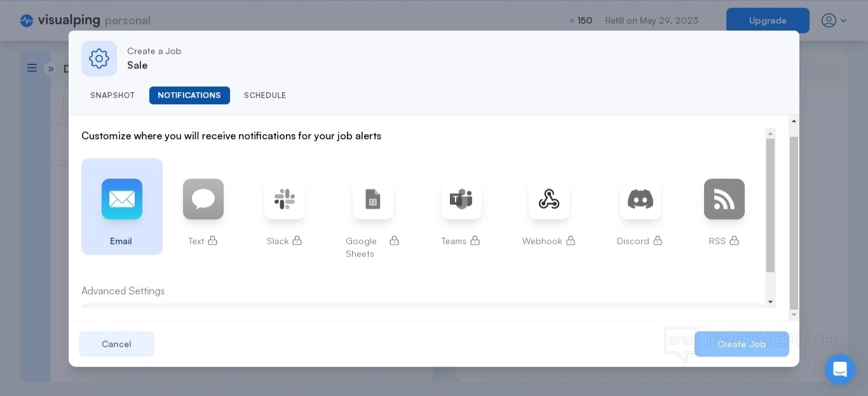The height and width of the screenshot is (396, 868).
Task: Click the Sale job name
Action: 137,65
